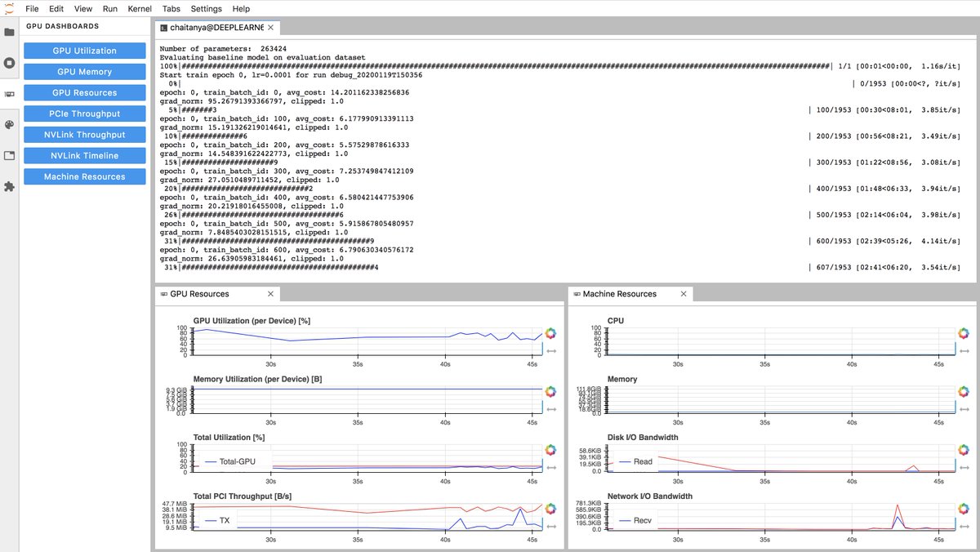
Task: Select x-pan tool on GPU Utilization chart
Action: 550,350
